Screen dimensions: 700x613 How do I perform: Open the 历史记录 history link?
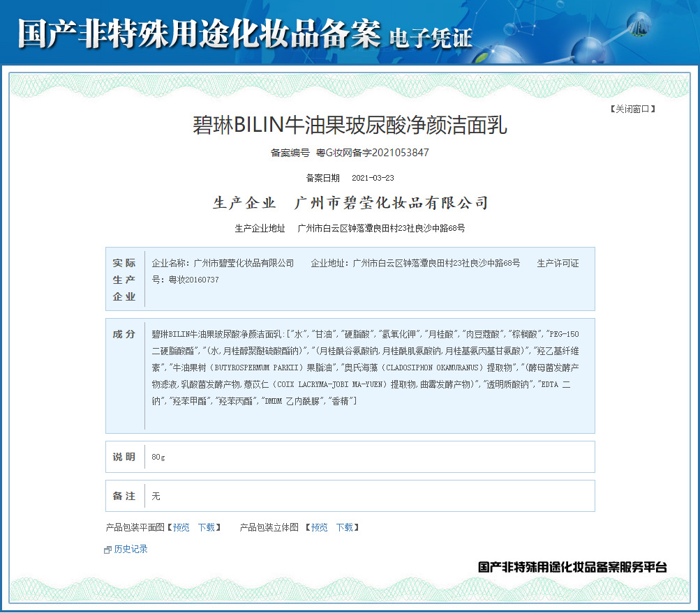(x=131, y=550)
